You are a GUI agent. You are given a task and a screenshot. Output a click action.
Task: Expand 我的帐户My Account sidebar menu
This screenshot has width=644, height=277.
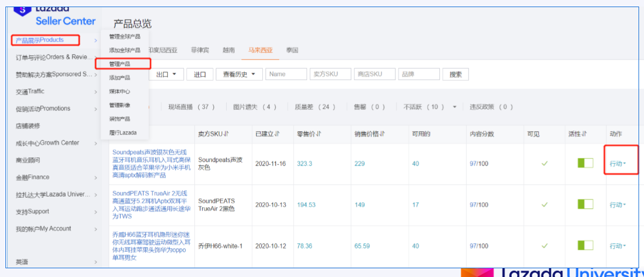click(56, 228)
